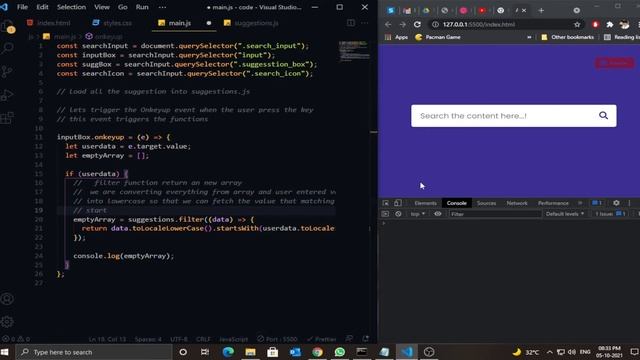Click the Console Filter field
The height and width of the screenshot is (360, 640).
(x=496, y=214)
